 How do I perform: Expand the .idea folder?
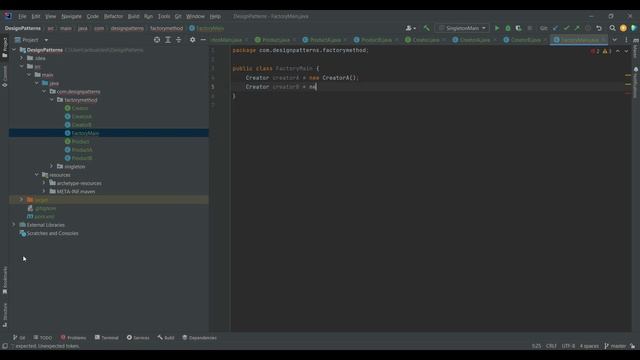22,58
